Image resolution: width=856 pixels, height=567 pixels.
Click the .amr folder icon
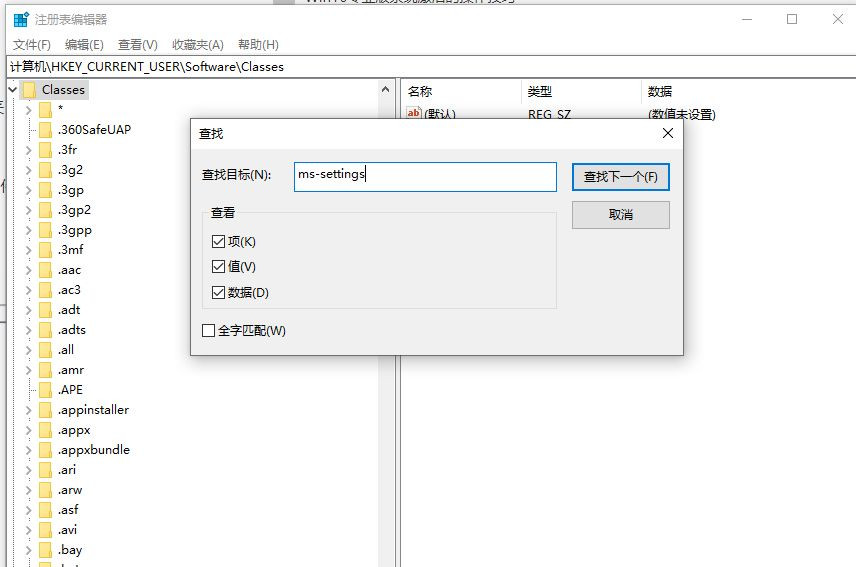tap(46, 370)
